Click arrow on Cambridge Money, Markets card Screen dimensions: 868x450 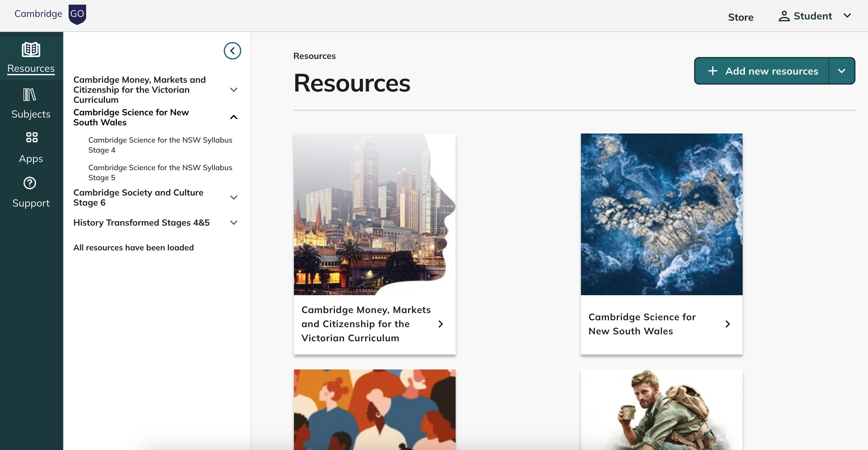(x=440, y=324)
